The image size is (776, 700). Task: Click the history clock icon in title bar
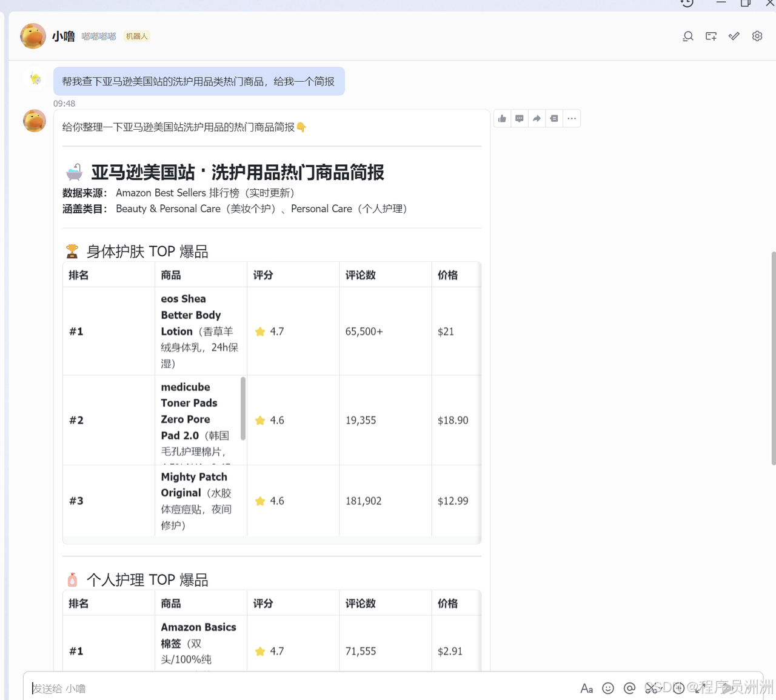coord(687,3)
